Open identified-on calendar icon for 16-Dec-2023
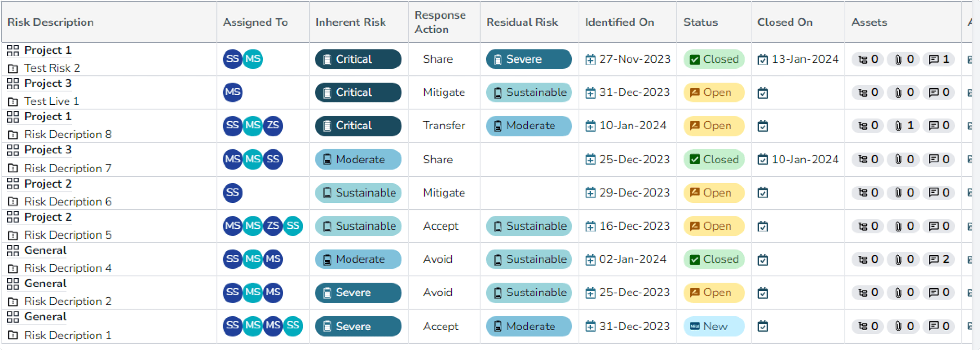Screen dimensions: 980x350 pyautogui.click(x=590, y=227)
